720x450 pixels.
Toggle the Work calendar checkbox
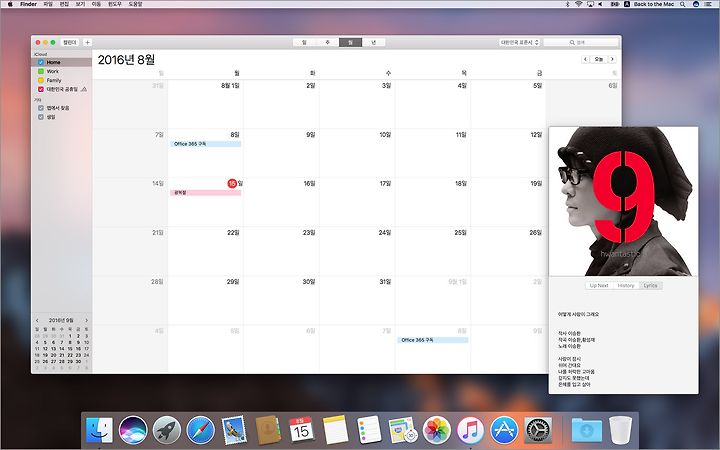tap(41, 71)
